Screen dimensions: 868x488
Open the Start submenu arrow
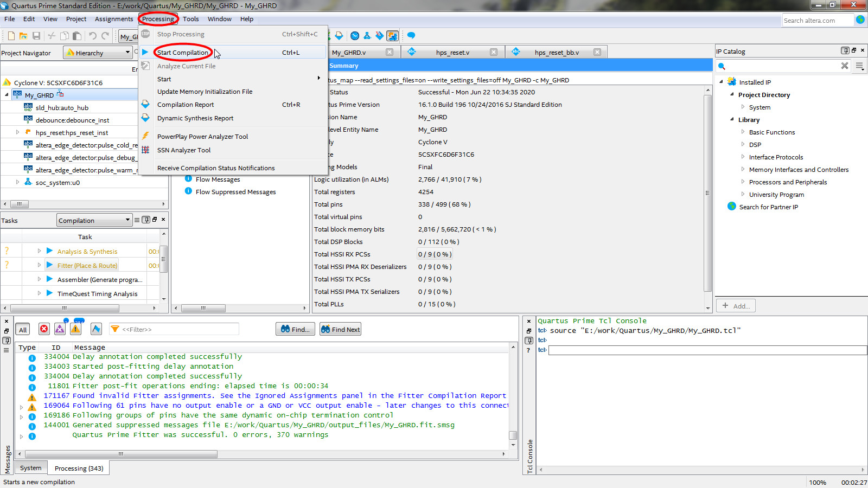318,79
